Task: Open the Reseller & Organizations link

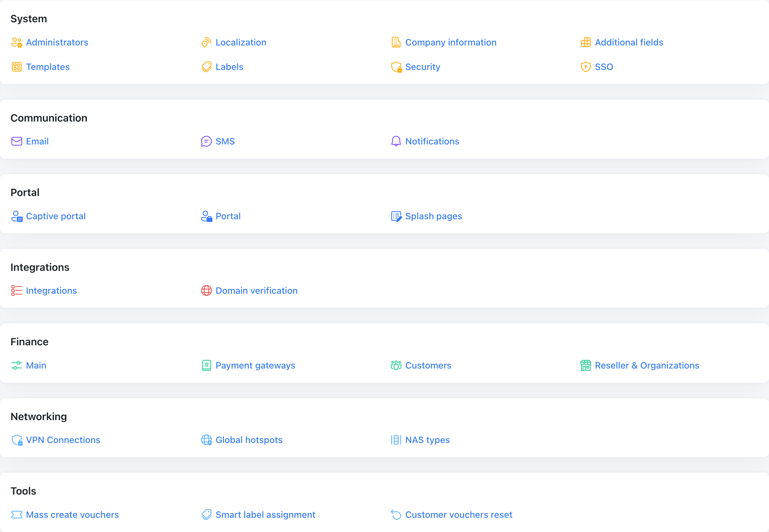Action: click(647, 365)
